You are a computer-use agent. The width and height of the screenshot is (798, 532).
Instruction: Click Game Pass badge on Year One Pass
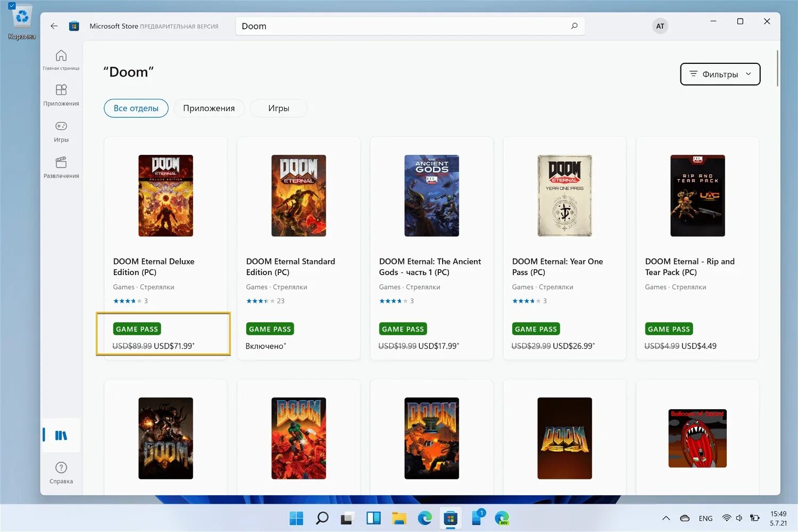tap(536, 329)
